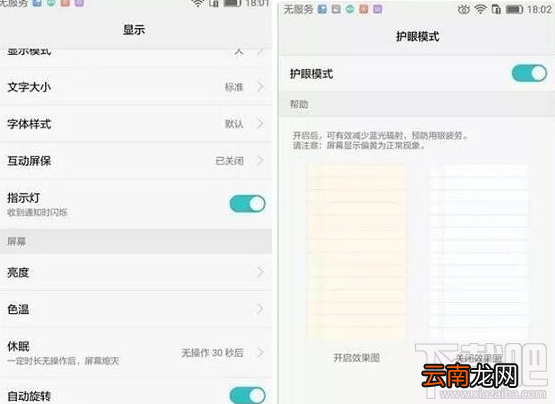Screen dimensions: 555x404
Task: Open the 文字大小 chevron arrow
Action: (x=261, y=87)
